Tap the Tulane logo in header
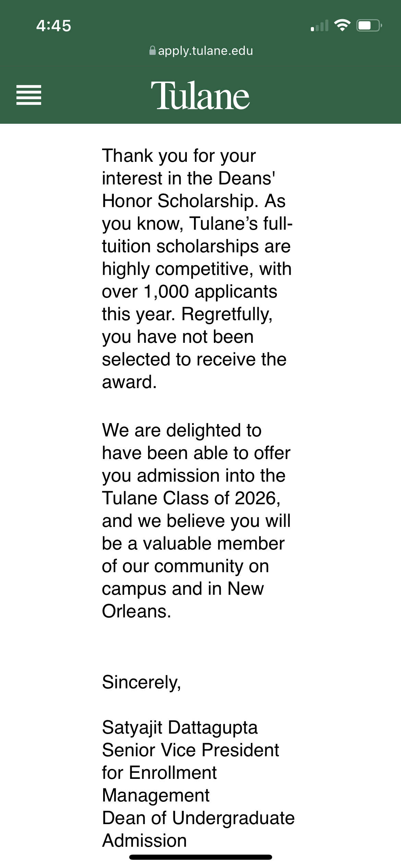 click(x=200, y=96)
